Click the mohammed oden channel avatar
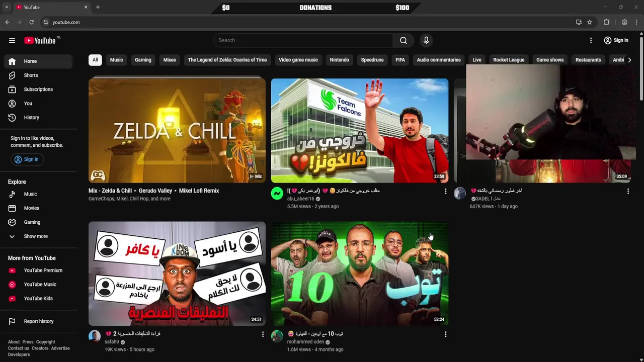The height and width of the screenshot is (362, 644). coord(277,336)
